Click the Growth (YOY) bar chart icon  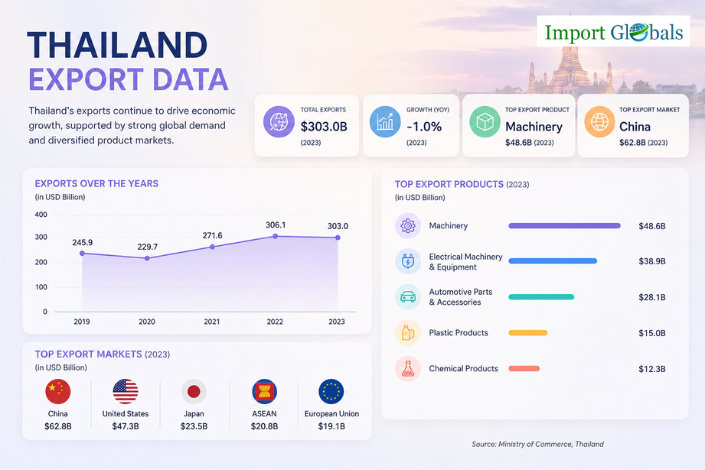pyautogui.click(x=385, y=122)
